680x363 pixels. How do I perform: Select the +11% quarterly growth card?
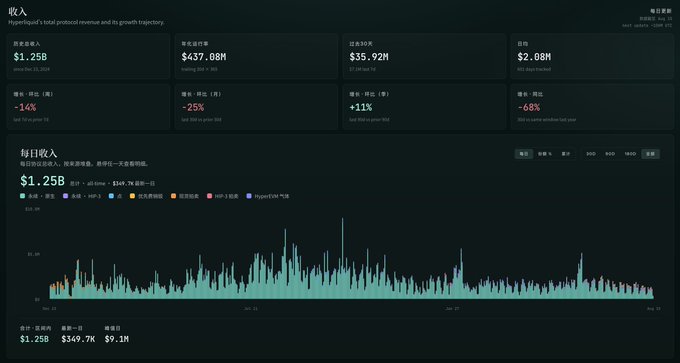pyautogui.click(x=424, y=107)
